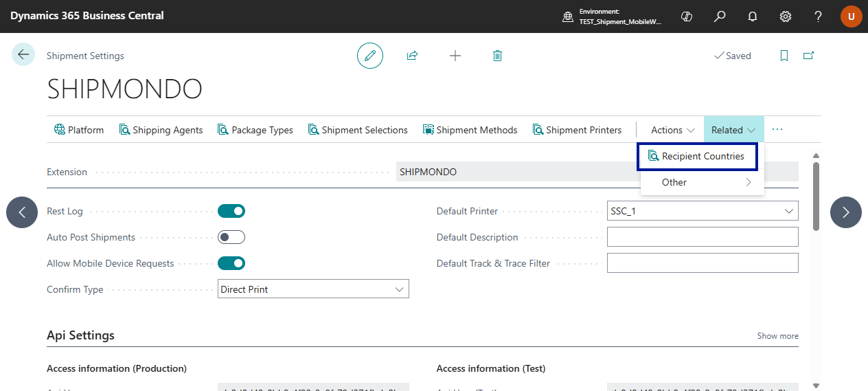Open the settings gear icon
The image size is (868, 391).
786,16
